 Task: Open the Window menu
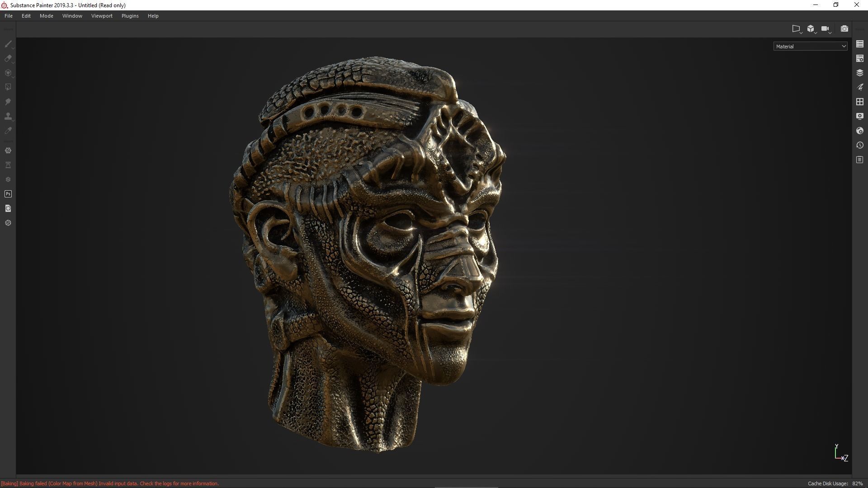[x=72, y=16]
